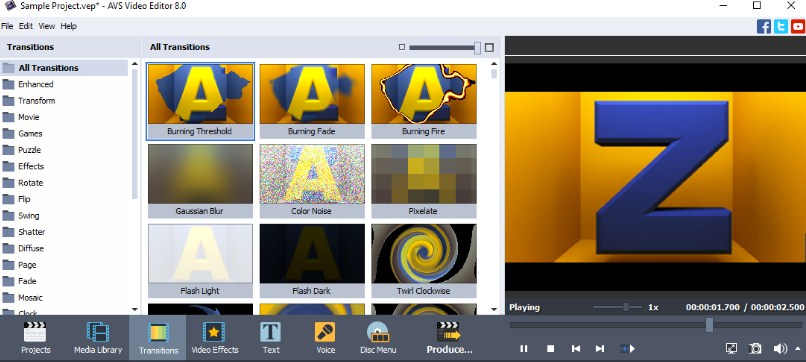Open the File menu
This screenshot has height=362, width=806.
[7, 26]
